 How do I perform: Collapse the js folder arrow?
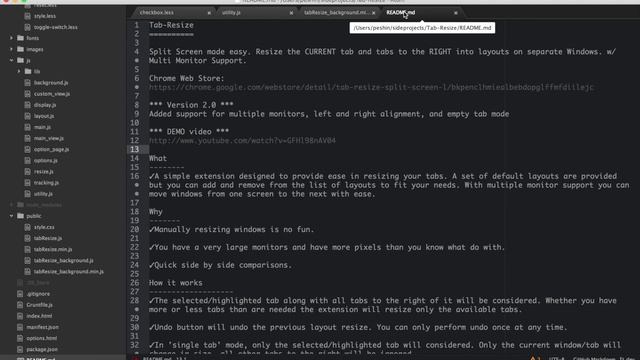pyautogui.click(x=11, y=60)
